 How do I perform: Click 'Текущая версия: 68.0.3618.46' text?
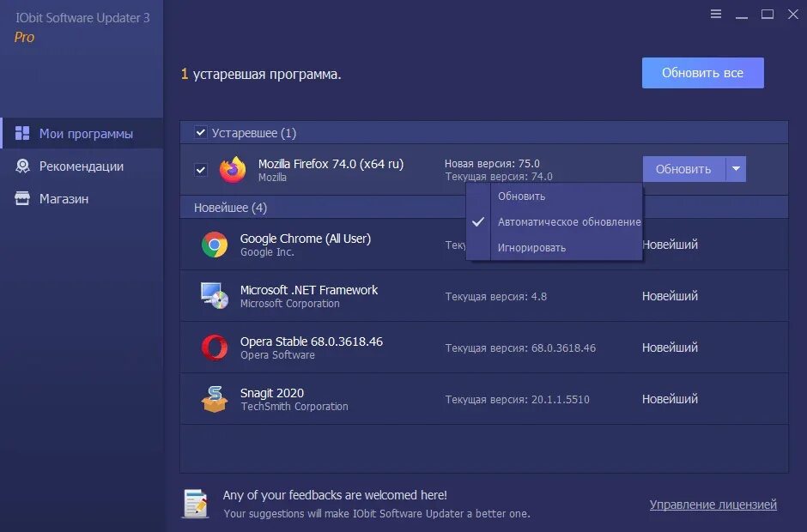pos(520,348)
